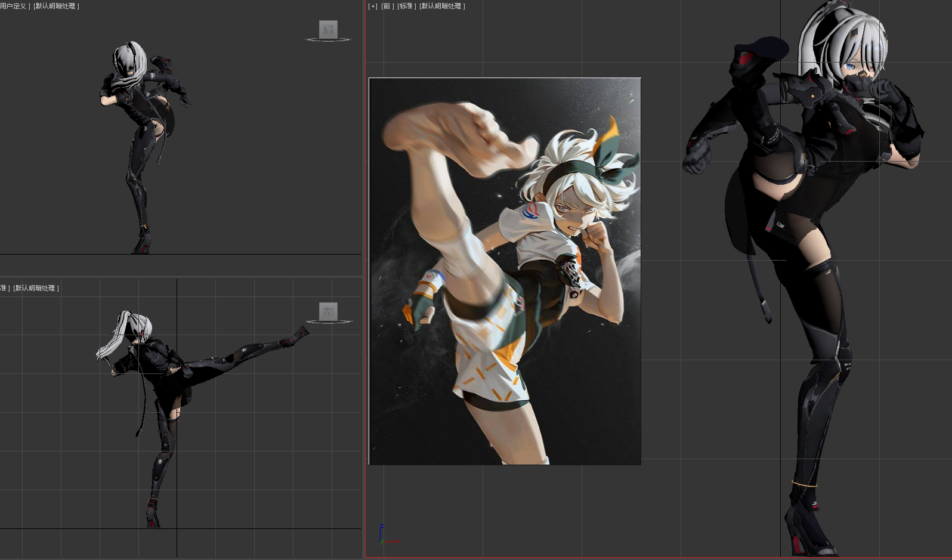This screenshot has width=952, height=560.
Task: Click the ViewCube compass ring under '左' cube
Action: point(328,322)
